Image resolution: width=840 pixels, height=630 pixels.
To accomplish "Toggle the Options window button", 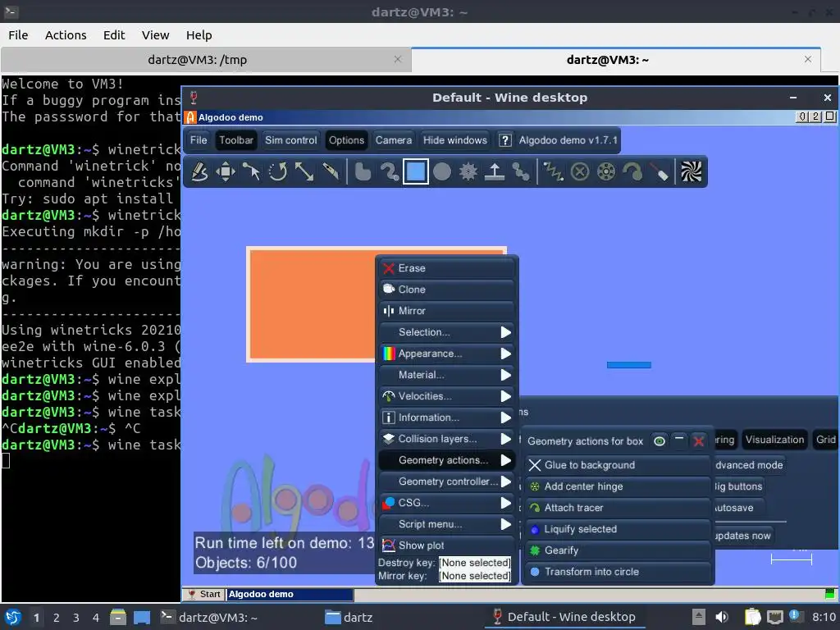I will point(346,140).
